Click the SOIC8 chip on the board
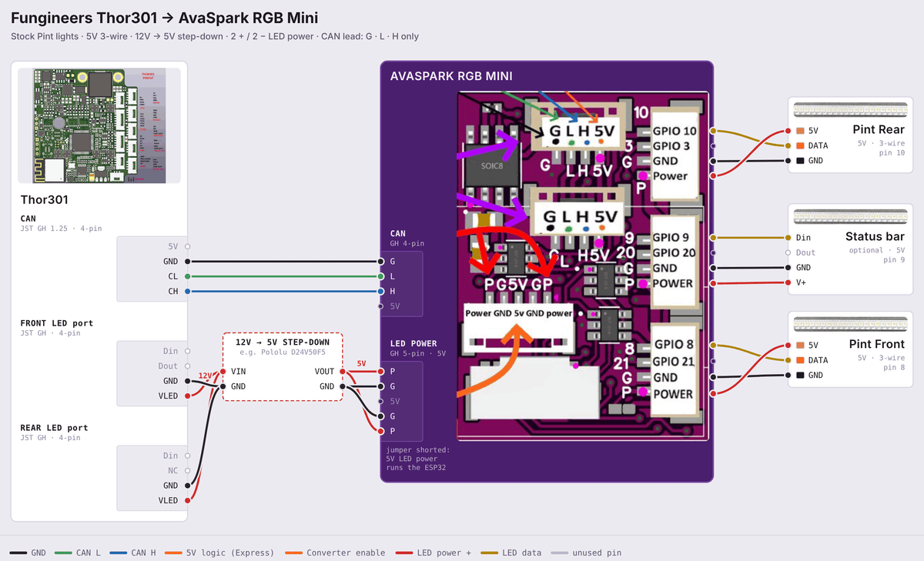924x561 pixels. (491, 165)
